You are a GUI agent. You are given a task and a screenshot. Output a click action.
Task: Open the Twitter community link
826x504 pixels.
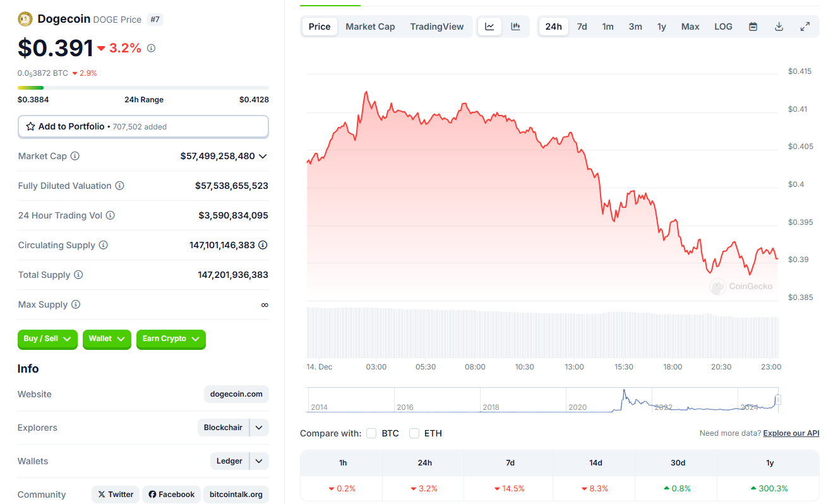point(116,495)
